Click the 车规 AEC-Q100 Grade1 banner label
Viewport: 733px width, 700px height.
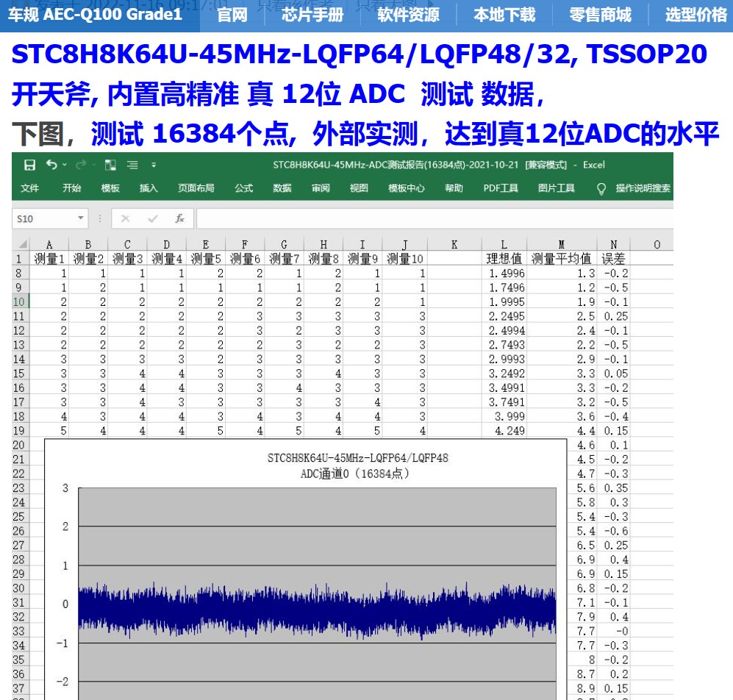95,15
